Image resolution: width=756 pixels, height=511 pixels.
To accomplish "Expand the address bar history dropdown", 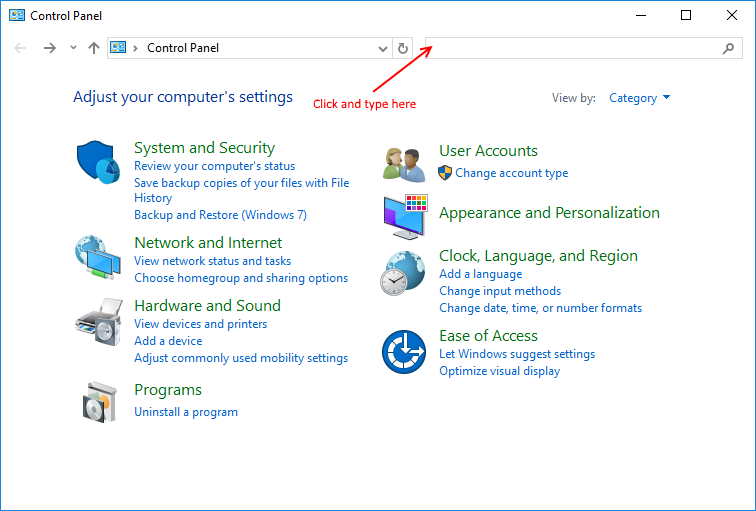I will [383, 48].
